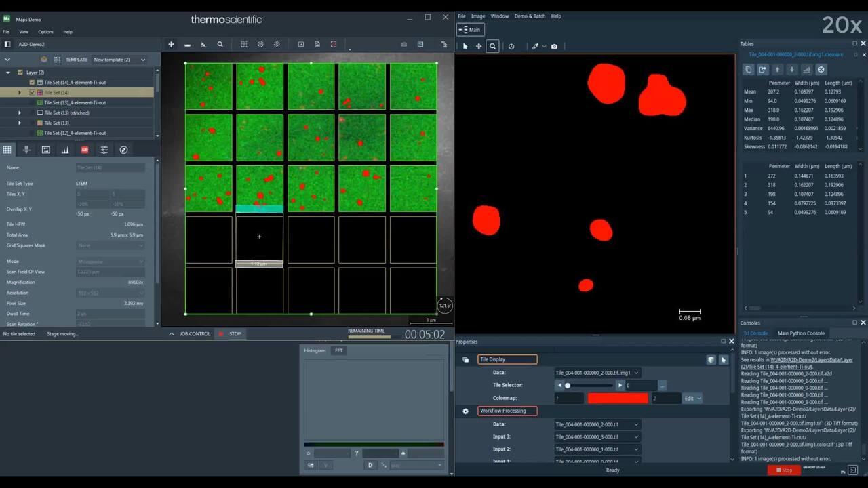The height and width of the screenshot is (488, 868).
Task: Toggle the highlighted Tile Set (14) checkbox
Action: pos(31,93)
